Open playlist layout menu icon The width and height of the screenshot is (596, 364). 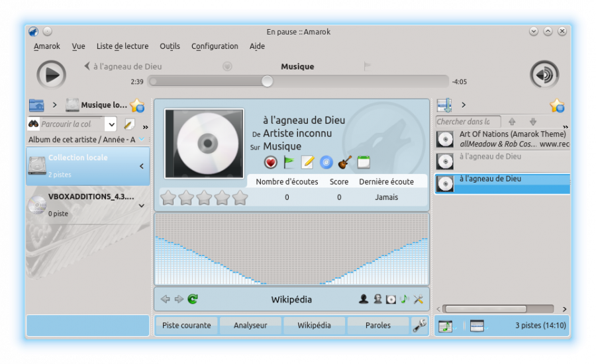coord(477,326)
